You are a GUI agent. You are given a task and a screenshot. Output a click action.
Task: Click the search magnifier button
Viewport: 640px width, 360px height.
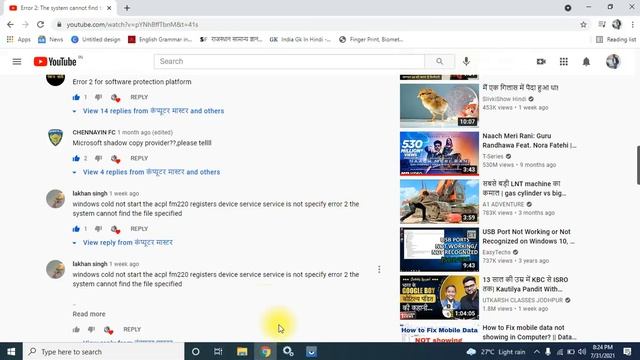tap(439, 61)
